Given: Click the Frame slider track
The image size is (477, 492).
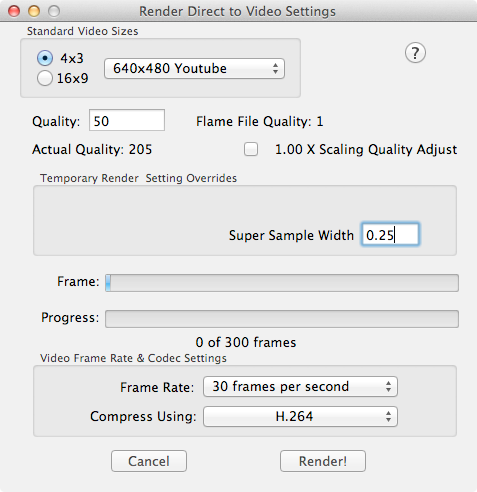Looking at the screenshot, I should (282, 283).
